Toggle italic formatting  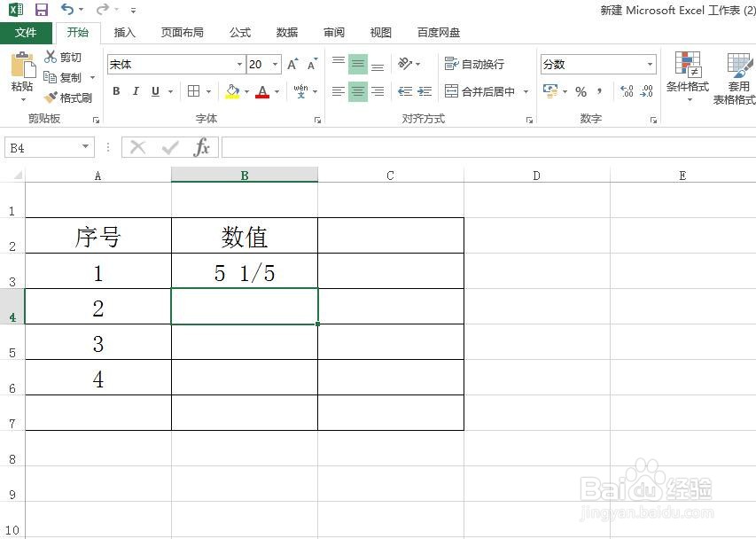[x=136, y=91]
